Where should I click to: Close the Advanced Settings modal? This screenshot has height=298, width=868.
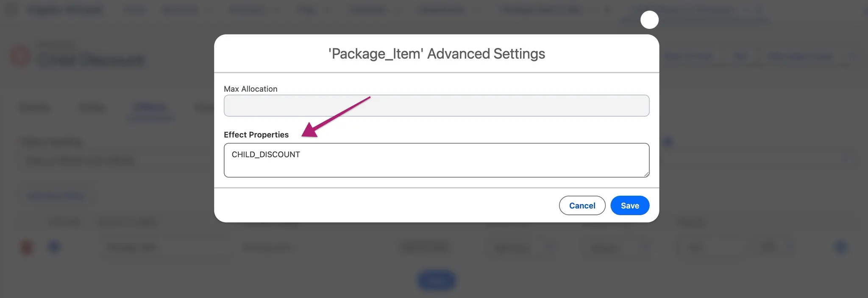(x=649, y=20)
